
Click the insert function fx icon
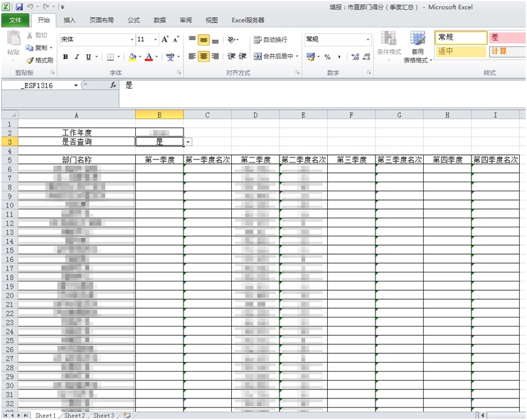[113, 86]
